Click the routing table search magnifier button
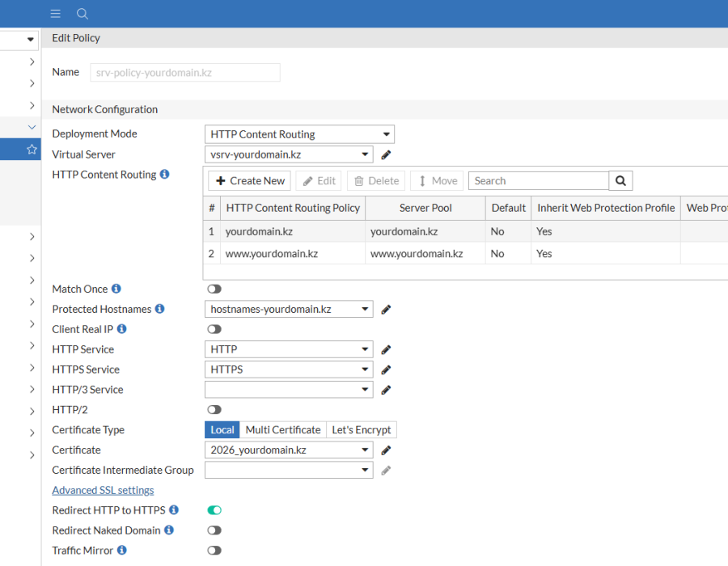Image resolution: width=728 pixels, height=566 pixels. [620, 181]
